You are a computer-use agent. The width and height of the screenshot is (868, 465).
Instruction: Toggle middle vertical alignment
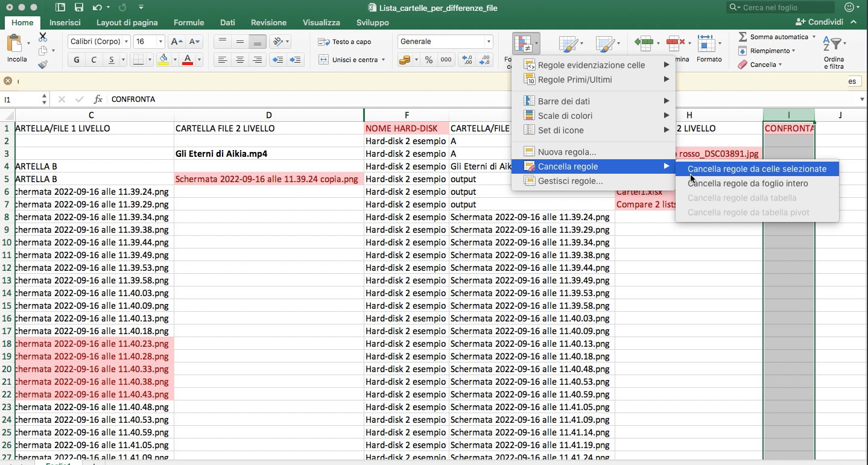click(x=240, y=42)
